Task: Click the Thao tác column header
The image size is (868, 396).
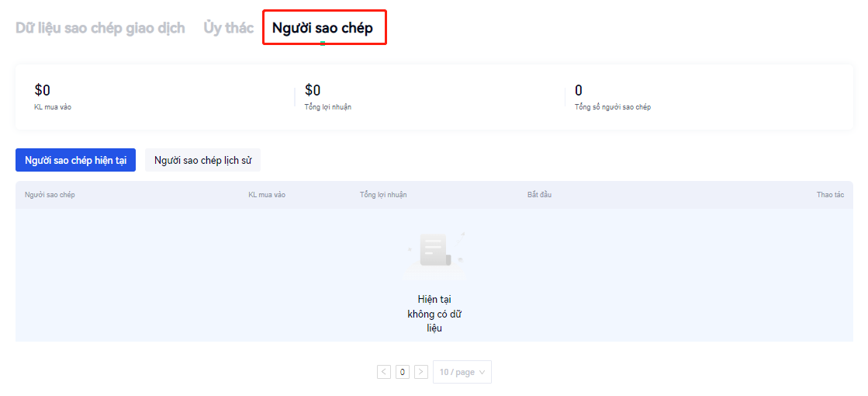Action: (830, 194)
